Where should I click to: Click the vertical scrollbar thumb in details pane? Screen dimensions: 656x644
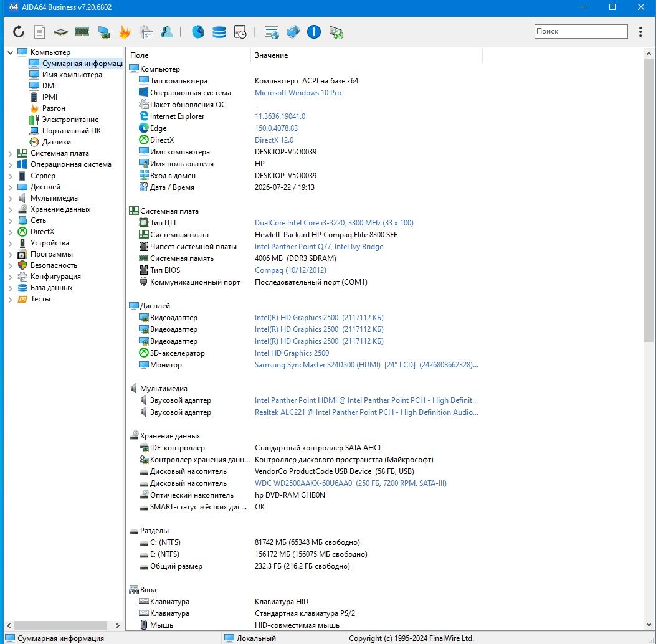coord(648,200)
